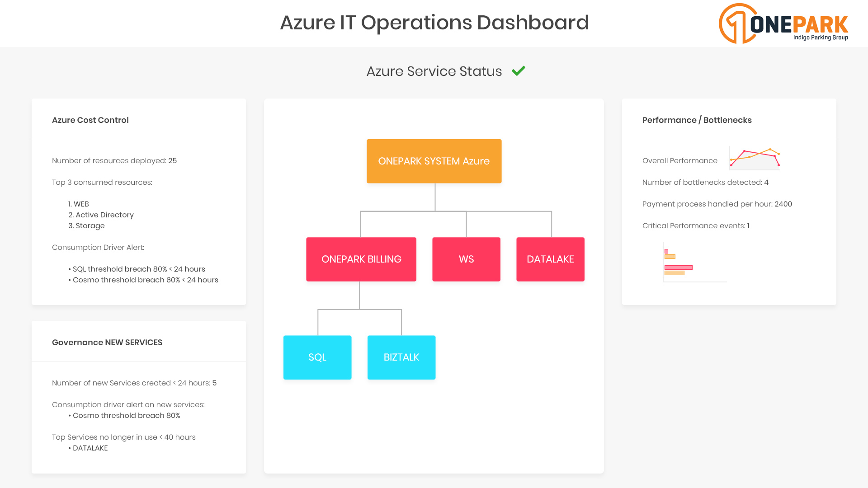Click the 'Indigo Parking Group' tagline

821,38
